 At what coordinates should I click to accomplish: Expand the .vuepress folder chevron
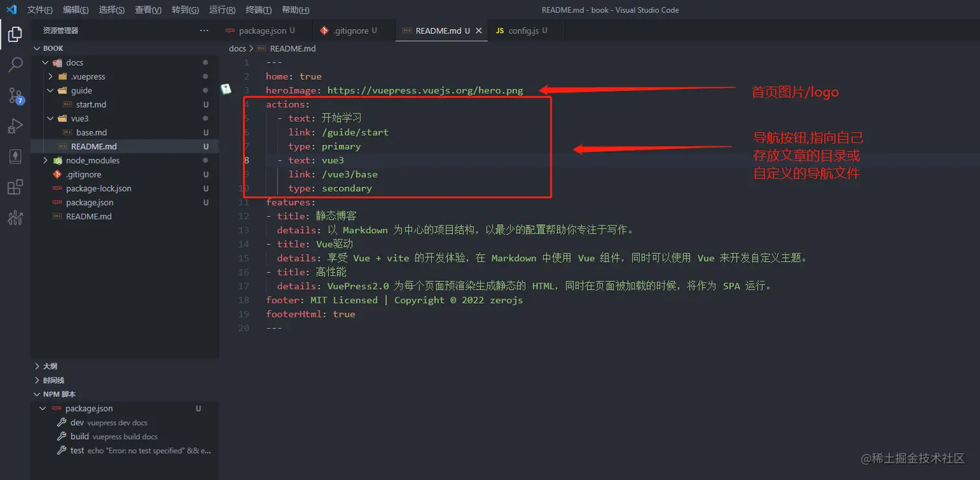(x=51, y=76)
